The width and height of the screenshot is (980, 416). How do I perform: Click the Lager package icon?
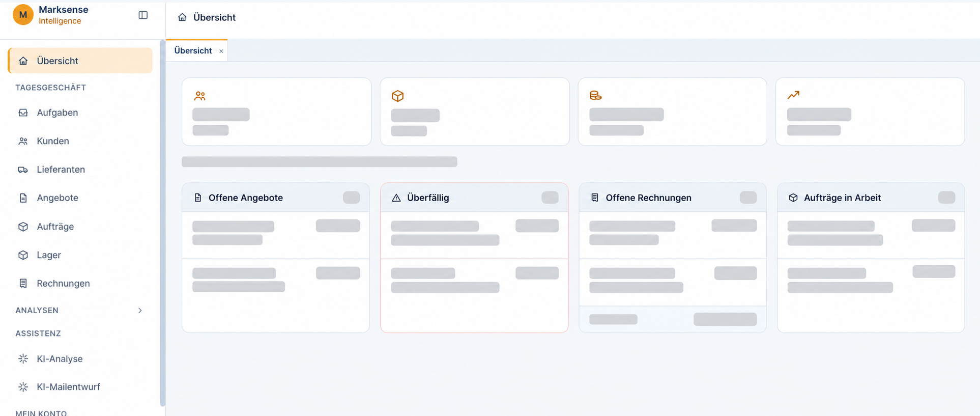(x=23, y=255)
